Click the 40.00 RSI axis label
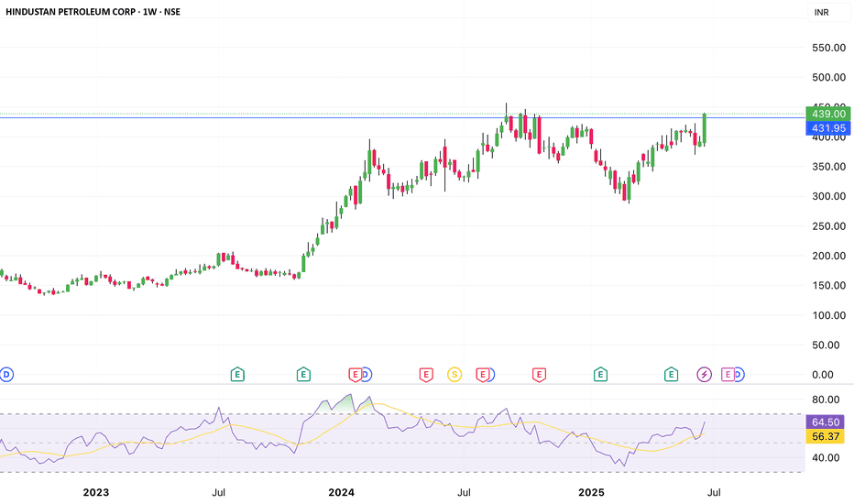The image size is (854, 504). click(826, 457)
